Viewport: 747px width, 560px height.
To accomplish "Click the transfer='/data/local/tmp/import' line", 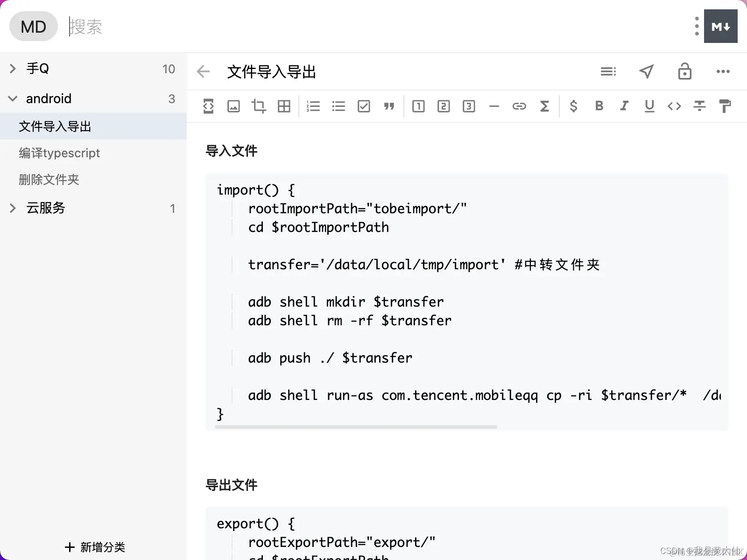I will coord(423,265).
